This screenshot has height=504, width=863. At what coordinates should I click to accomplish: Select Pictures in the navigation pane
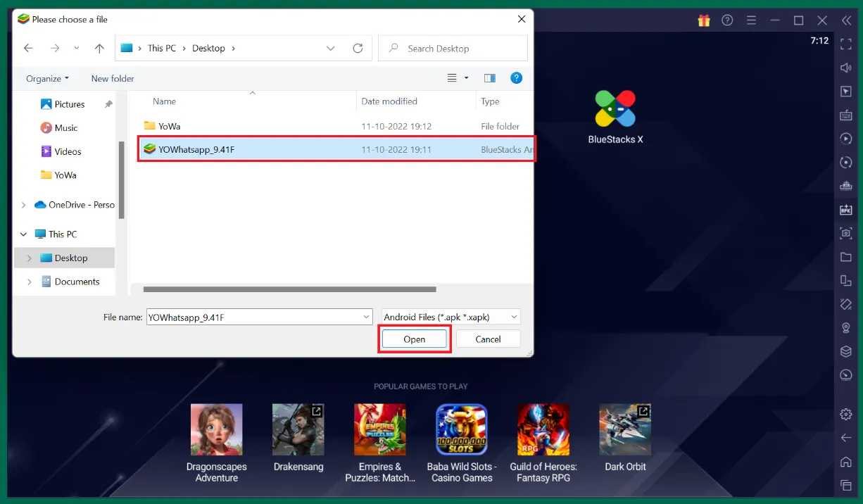(x=70, y=104)
